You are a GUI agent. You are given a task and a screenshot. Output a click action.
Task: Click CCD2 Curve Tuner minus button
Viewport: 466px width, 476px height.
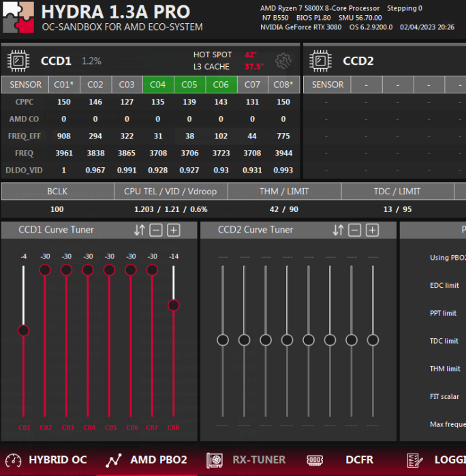click(354, 230)
